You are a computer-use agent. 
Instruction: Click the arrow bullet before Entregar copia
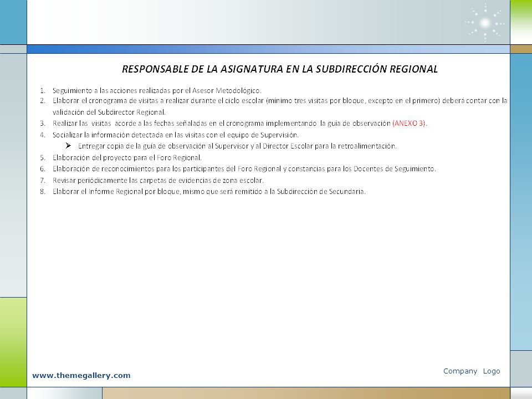tap(68, 146)
